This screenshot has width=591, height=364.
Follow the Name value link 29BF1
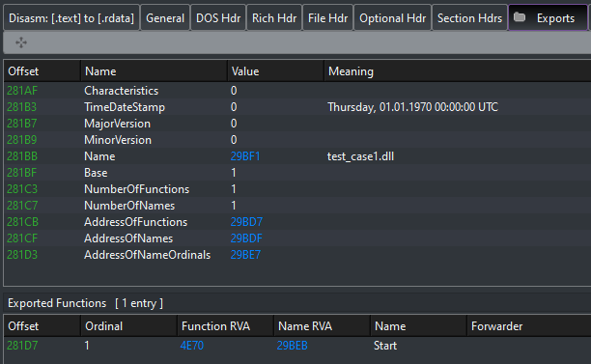click(x=245, y=156)
